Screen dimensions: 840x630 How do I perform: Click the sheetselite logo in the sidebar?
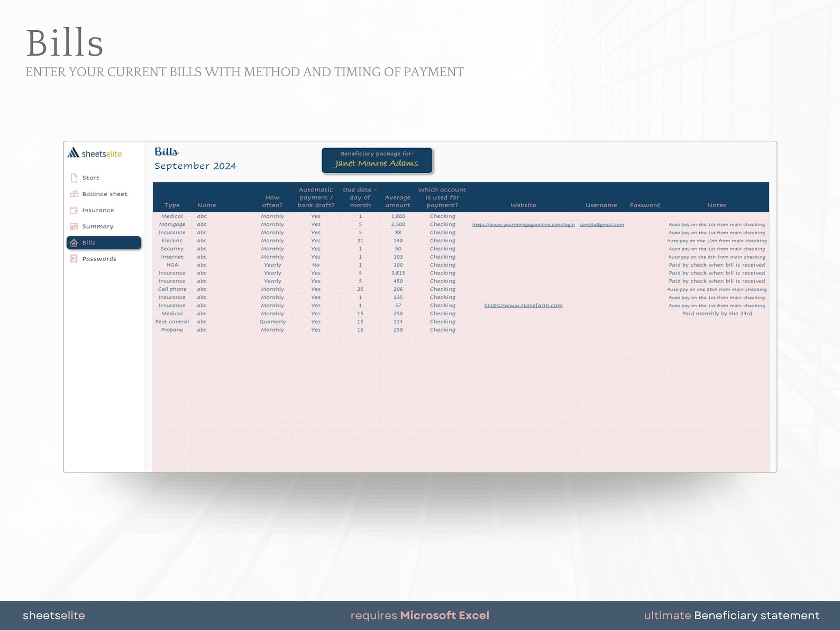tap(95, 153)
